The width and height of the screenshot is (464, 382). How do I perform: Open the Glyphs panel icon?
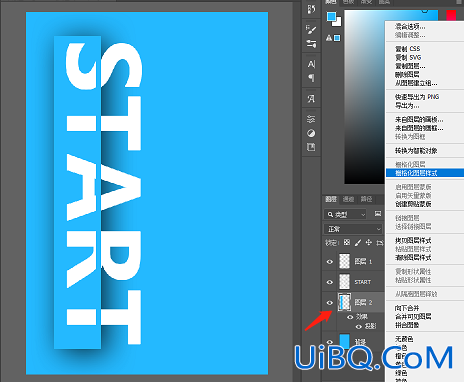[311, 99]
